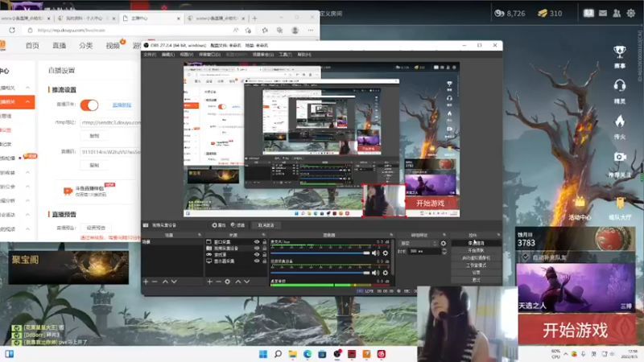Click 属性 properties icon above scenes panel

[x=218, y=225]
